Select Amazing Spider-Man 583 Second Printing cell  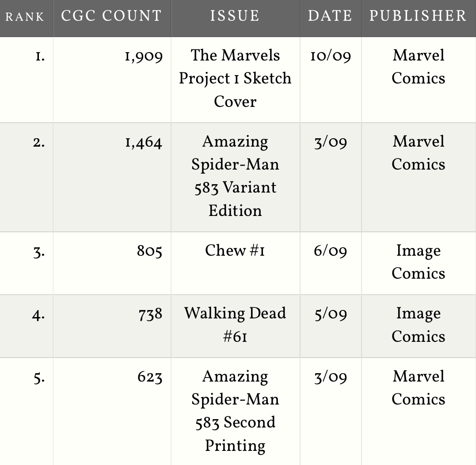click(x=235, y=411)
